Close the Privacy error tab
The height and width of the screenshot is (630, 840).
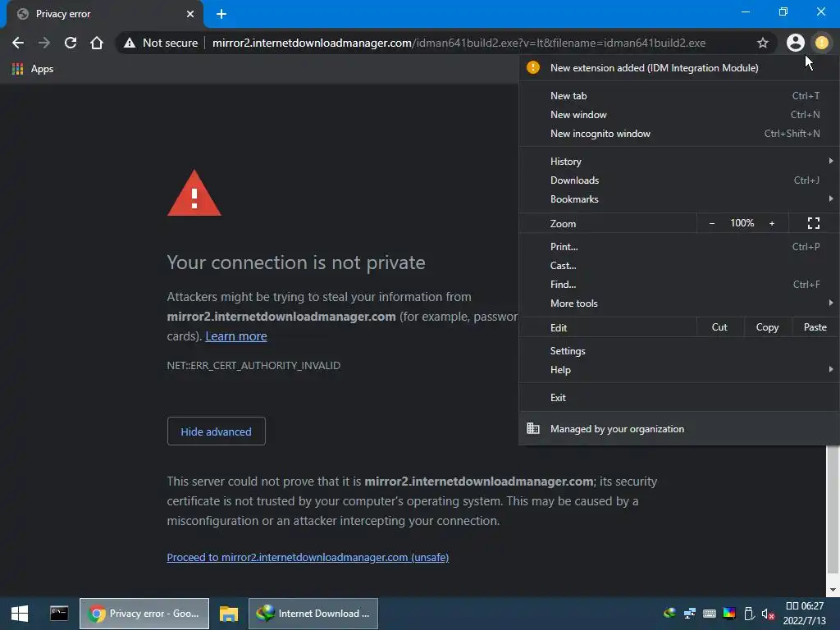(190, 14)
